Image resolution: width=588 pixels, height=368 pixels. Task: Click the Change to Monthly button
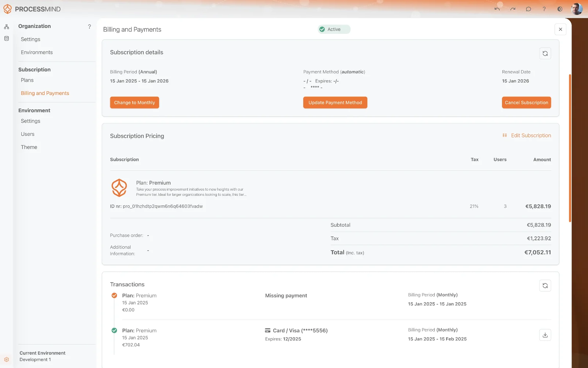(x=135, y=103)
